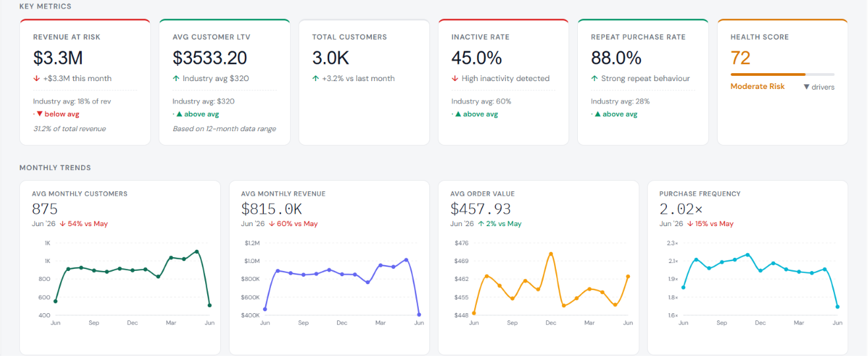This screenshot has width=868, height=356.
Task: Click the orange Avg Order Value line chart
Action: pyautogui.click(x=551, y=282)
